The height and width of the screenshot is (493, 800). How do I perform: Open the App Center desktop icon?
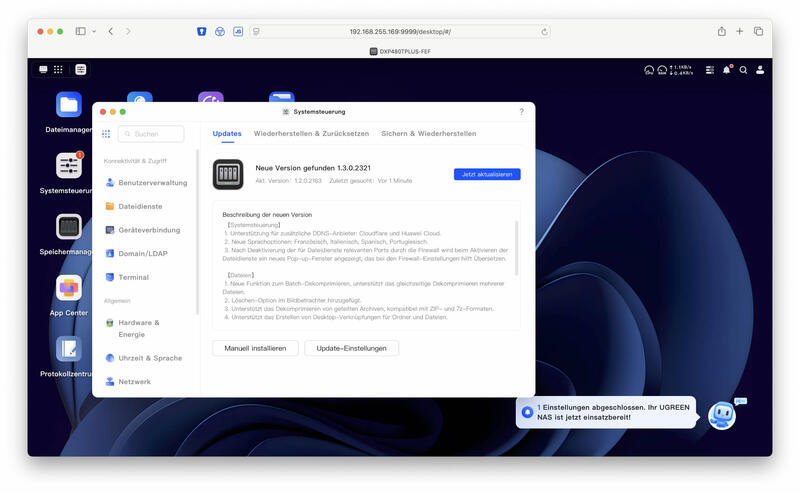click(69, 288)
